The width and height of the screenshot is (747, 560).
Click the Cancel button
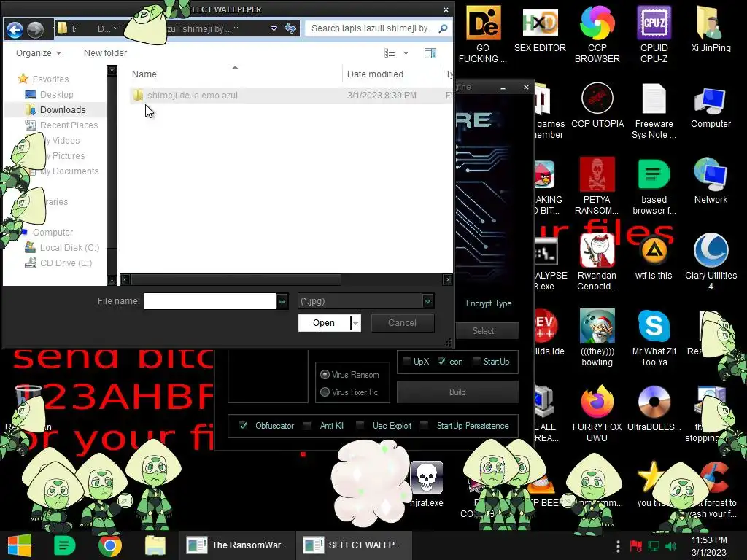tap(402, 323)
